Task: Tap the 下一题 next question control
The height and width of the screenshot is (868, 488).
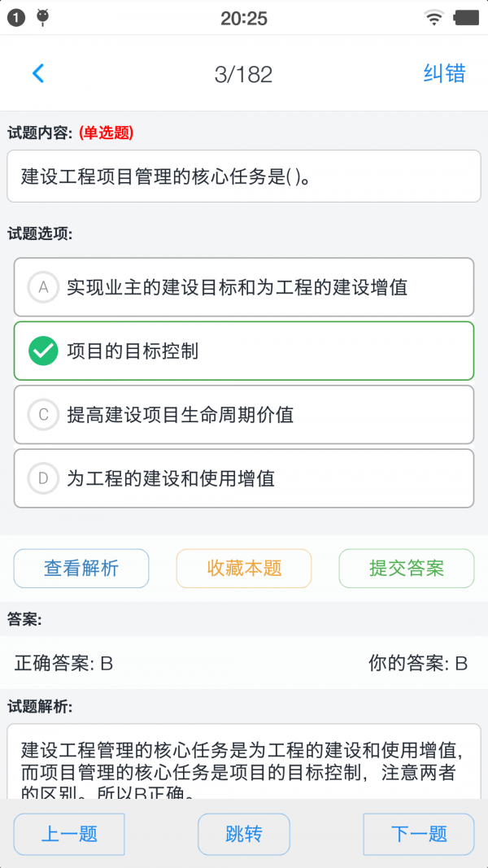Action: point(418,834)
